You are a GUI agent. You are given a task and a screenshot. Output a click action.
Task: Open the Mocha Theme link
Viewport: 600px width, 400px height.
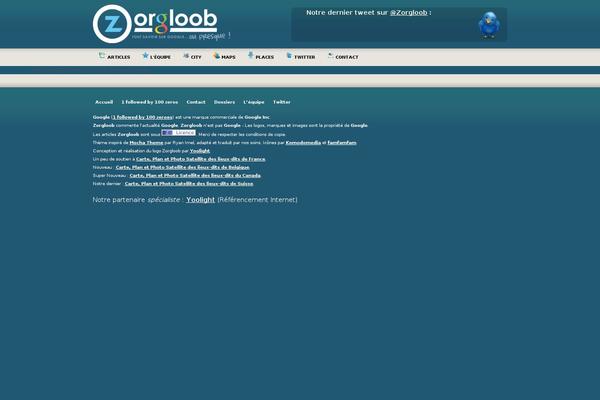click(146, 143)
